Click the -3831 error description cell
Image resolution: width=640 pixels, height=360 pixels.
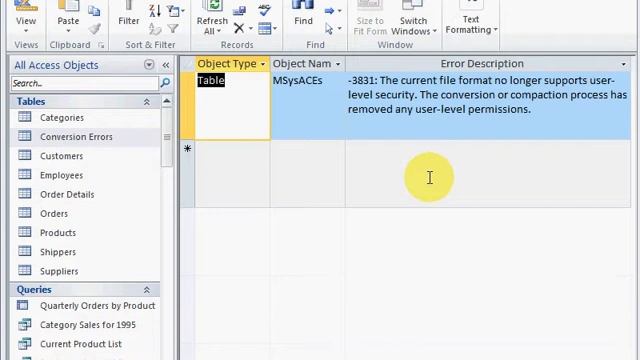tap(488, 106)
